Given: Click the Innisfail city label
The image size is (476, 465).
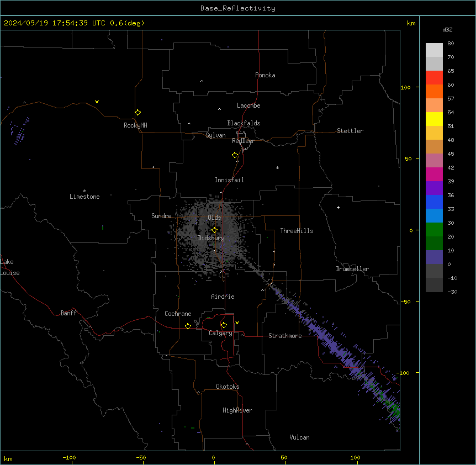Looking at the screenshot, I should (x=229, y=180).
